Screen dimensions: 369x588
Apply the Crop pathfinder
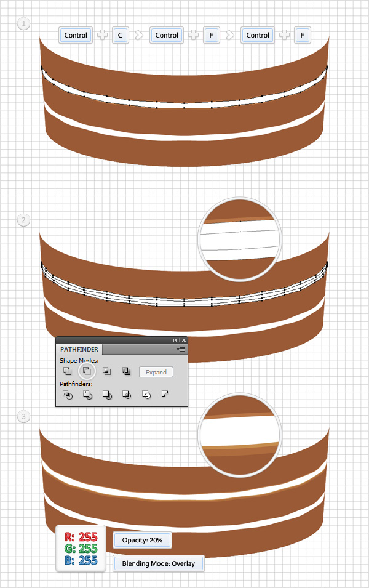click(127, 395)
